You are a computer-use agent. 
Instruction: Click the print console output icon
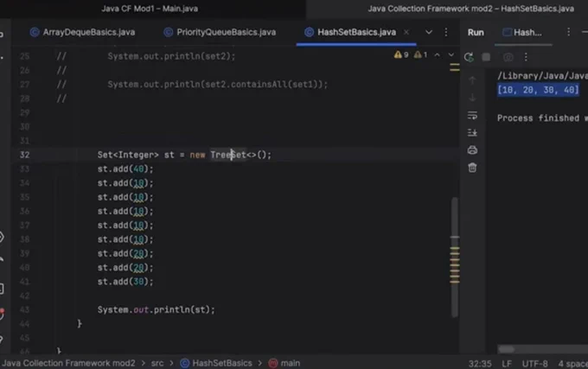click(472, 150)
